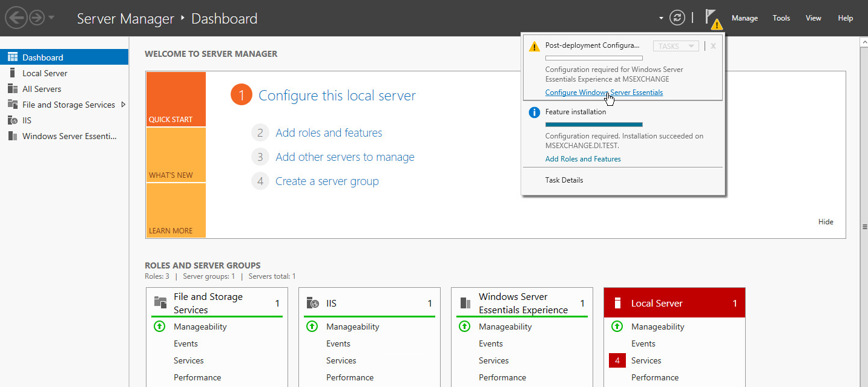
Task: Click the All Servers sidebar icon
Action: [x=12, y=89]
